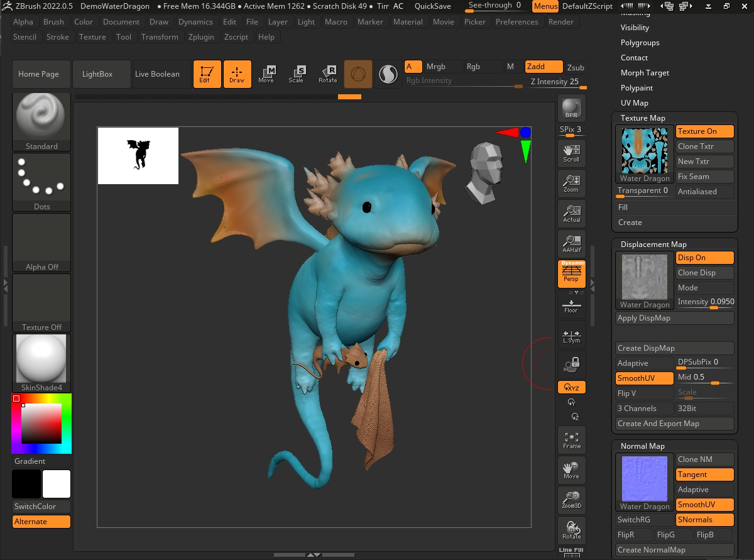Collapse the Displacement Map section
This screenshot has height=560, width=754.
coord(653,244)
